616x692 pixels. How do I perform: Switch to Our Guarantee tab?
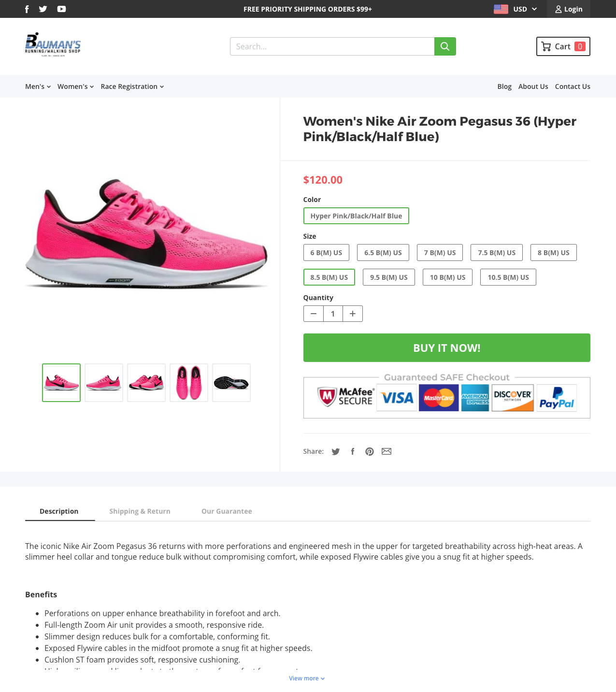[227, 511]
